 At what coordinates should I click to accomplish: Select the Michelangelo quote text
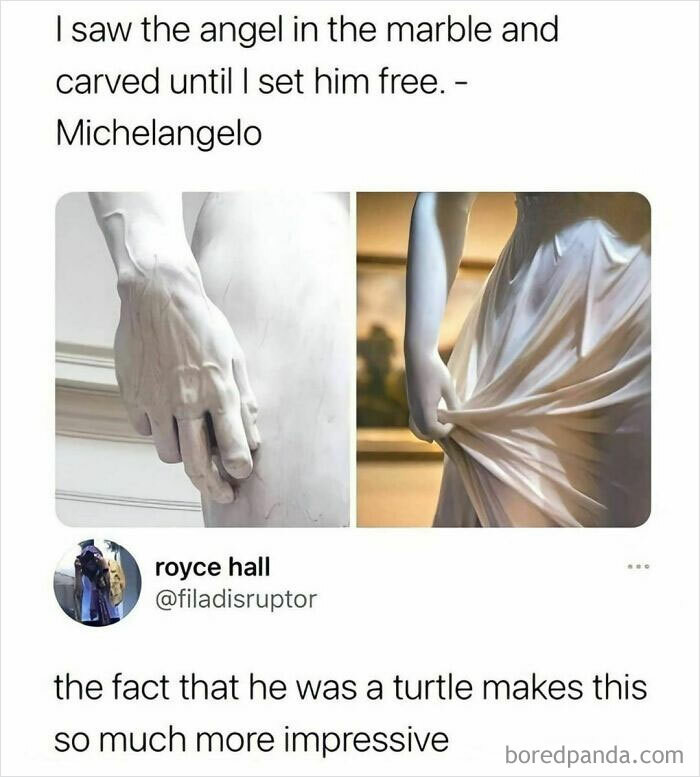click(x=307, y=82)
